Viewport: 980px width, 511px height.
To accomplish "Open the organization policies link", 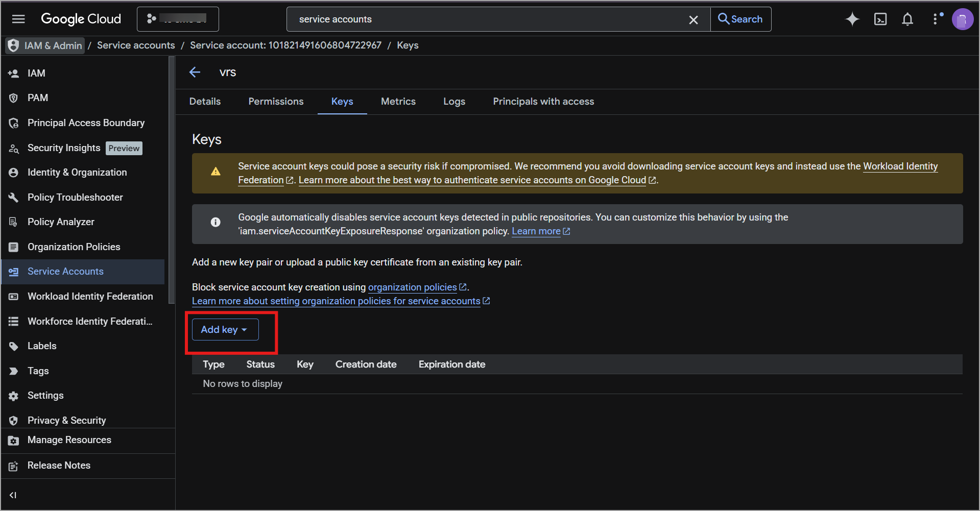I will click(x=412, y=287).
